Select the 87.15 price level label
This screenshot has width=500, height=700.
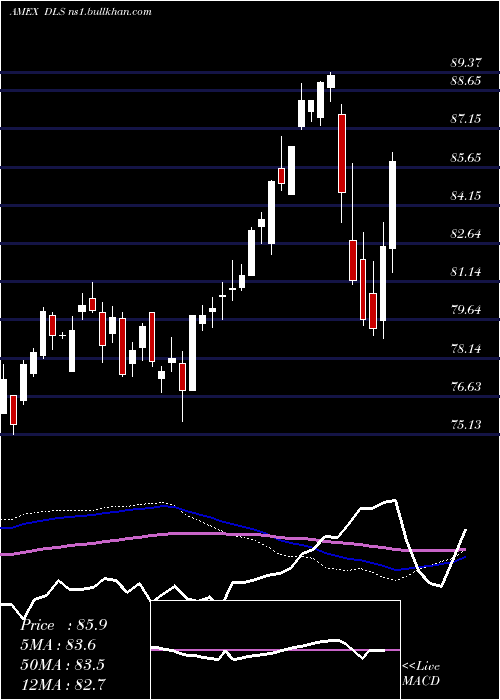[466, 119]
